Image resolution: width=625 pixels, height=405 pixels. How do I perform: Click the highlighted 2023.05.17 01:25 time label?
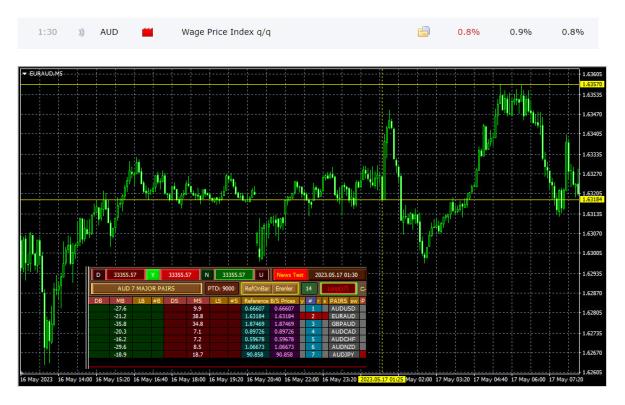[381, 379]
